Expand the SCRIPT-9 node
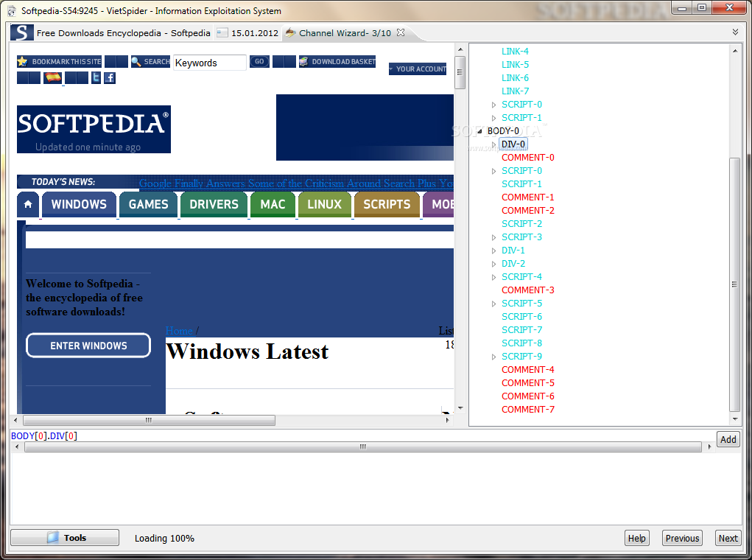Screen dimensions: 752x560 493,357
